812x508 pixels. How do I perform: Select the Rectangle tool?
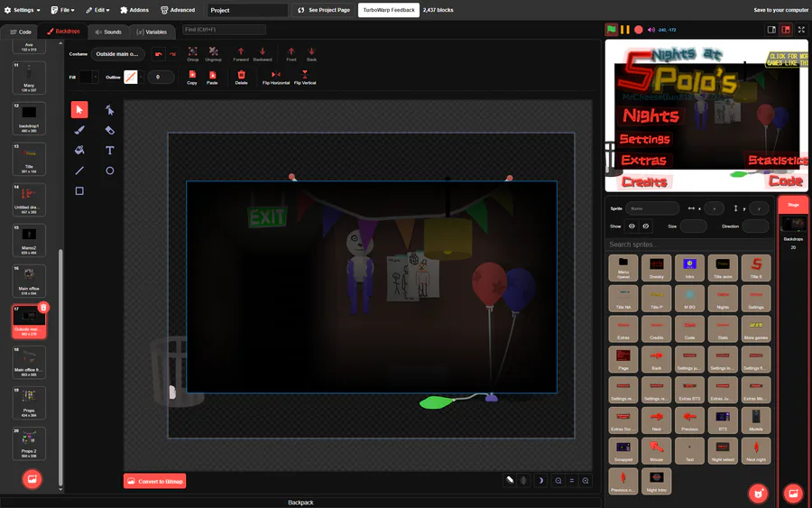tap(79, 191)
